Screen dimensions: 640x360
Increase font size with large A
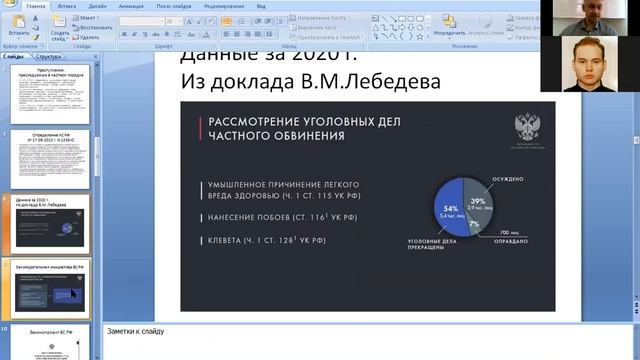(x=189, y=21)
